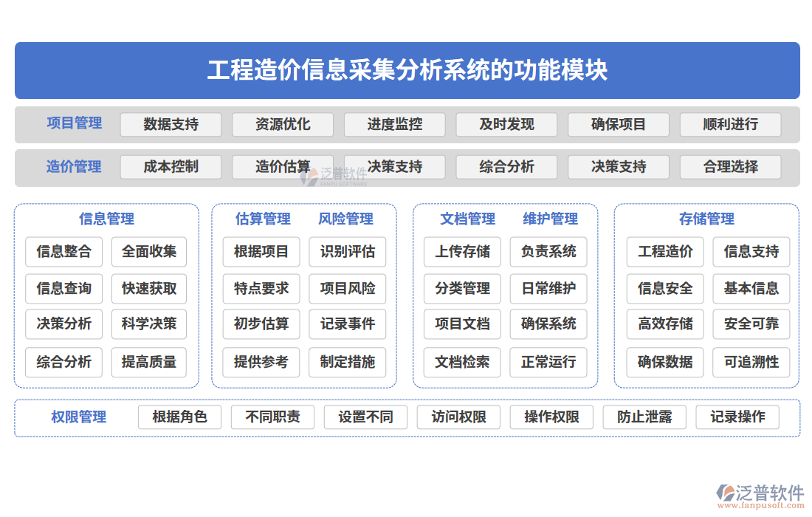The image size is (812, 517).
Task: Select the 项目管理 section header
Action: click(x=74, y=124)
